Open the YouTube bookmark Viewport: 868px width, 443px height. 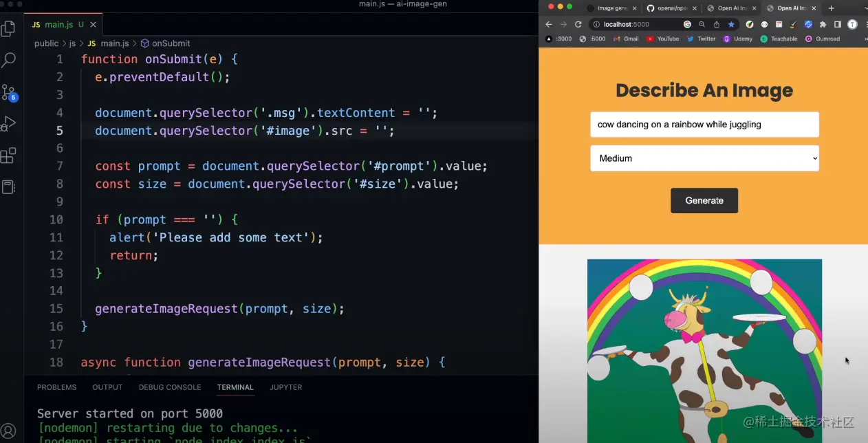[662, 39]
